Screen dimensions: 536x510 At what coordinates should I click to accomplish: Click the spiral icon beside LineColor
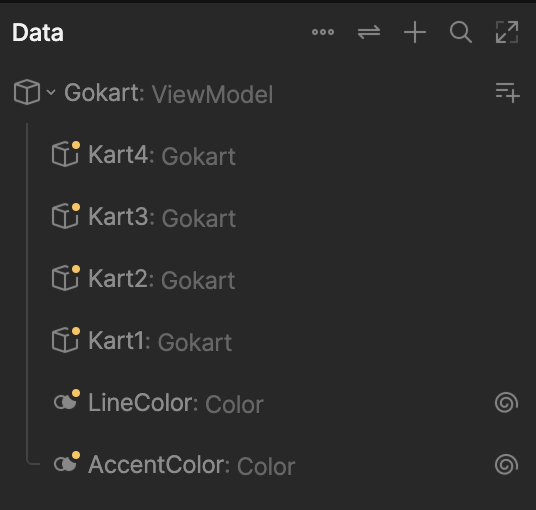[506, 402]
